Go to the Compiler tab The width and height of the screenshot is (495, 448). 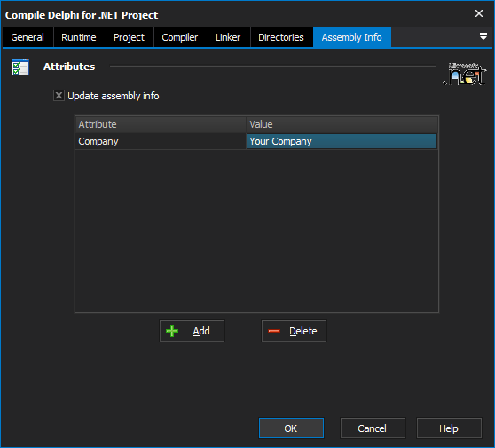point(180,37)
